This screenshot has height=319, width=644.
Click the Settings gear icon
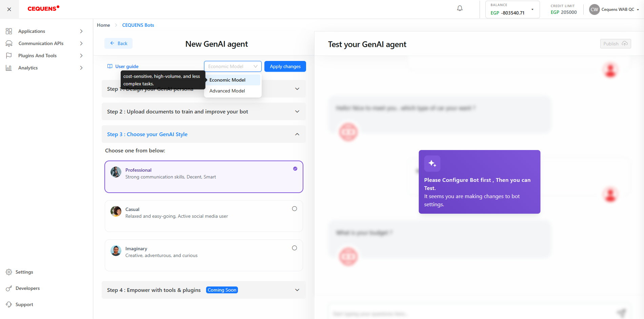[9, 272]
